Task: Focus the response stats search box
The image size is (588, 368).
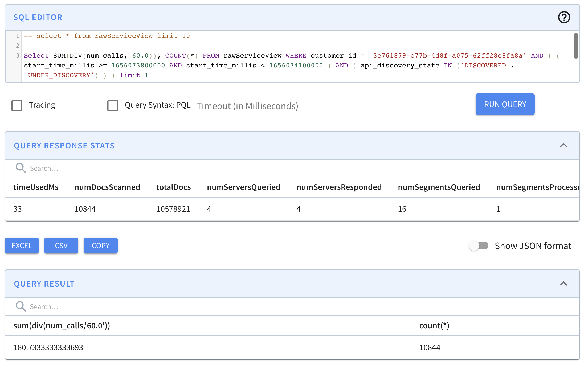Action: pos(160,168)
